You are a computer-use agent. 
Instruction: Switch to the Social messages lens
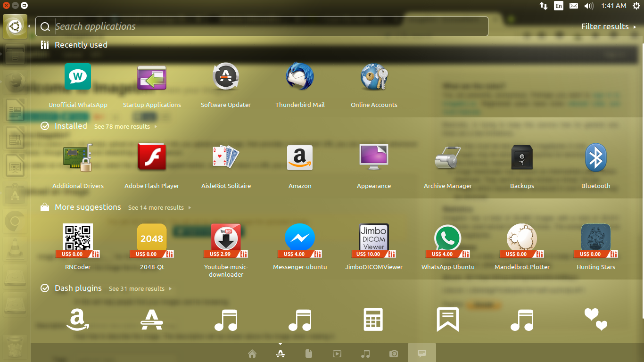click(422, 353)
